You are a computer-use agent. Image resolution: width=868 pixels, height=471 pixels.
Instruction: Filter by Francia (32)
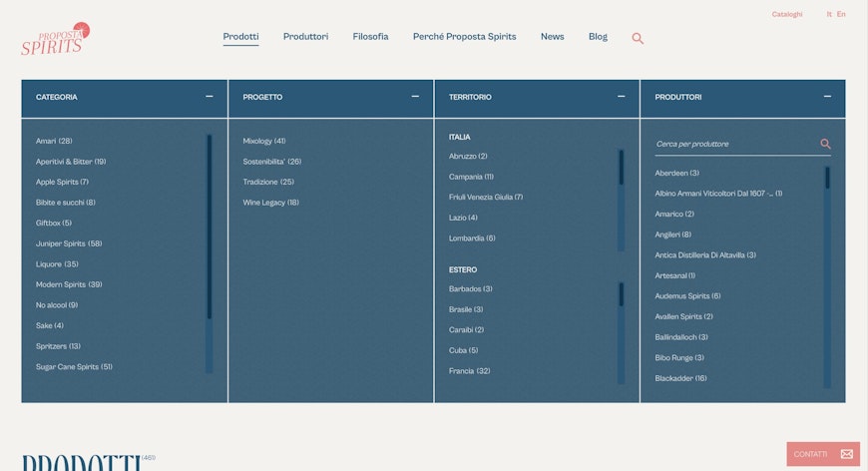tap(470, 371)
